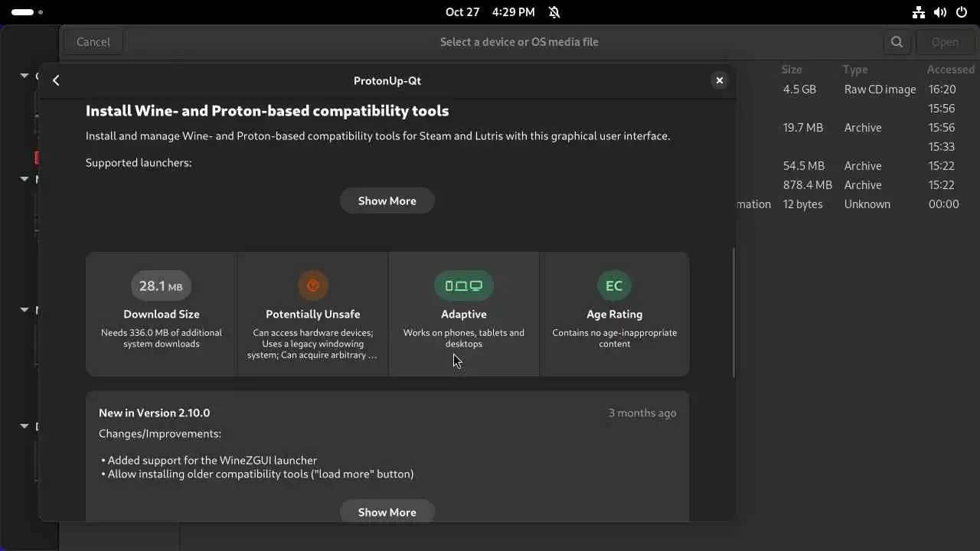Click the WineZGUI launcher changelog line
The height and width of the screenshot is (551, 980).
pyautogui.click(x=209, y=460)
